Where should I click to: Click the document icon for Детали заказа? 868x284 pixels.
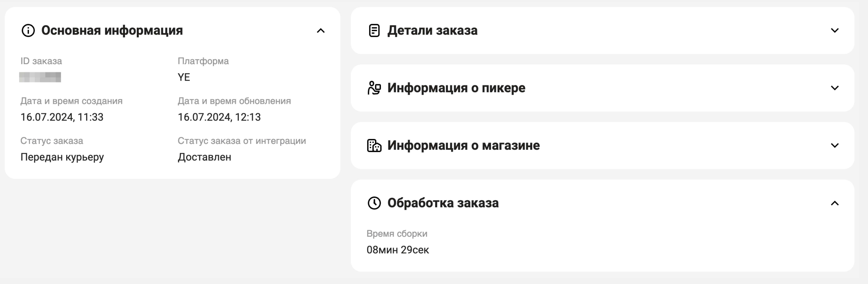tap(374, 30)
